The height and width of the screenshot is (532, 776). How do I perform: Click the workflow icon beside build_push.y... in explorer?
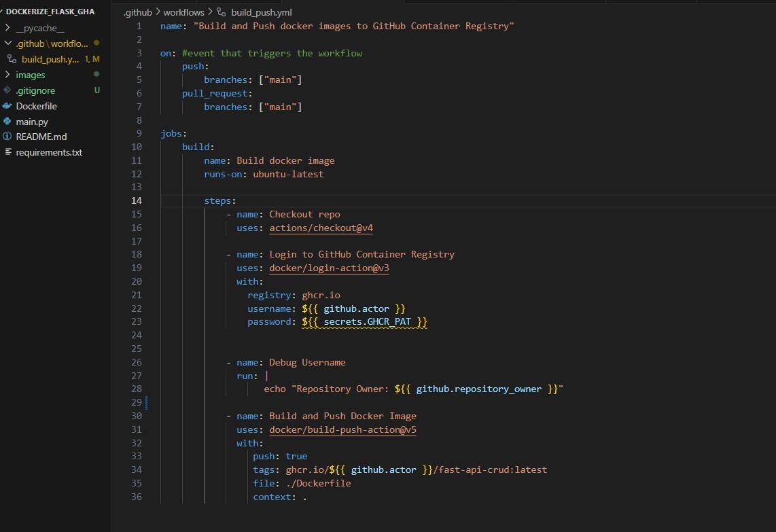coord(12,59)
